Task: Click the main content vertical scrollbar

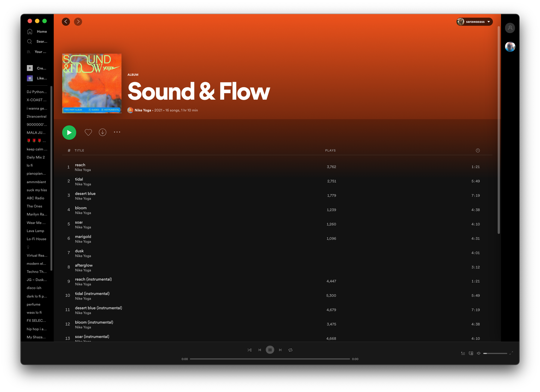Action: (x=498, y=130)
